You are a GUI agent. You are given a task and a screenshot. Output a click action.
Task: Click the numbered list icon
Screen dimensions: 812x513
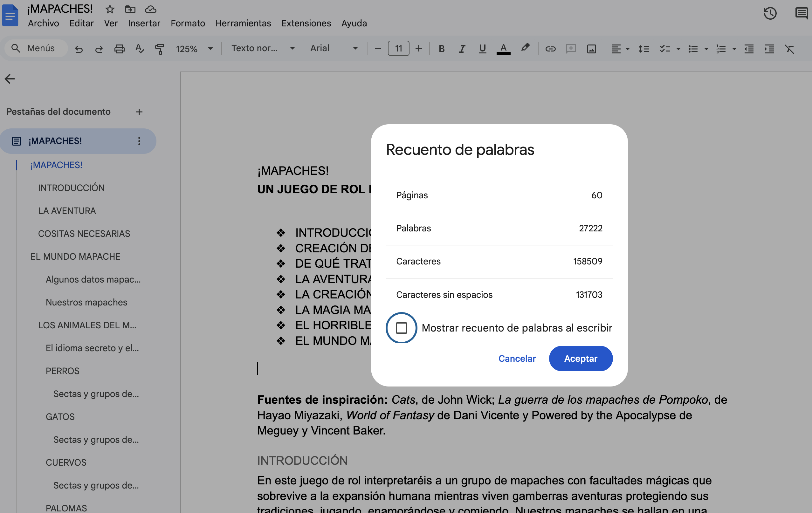721,49
